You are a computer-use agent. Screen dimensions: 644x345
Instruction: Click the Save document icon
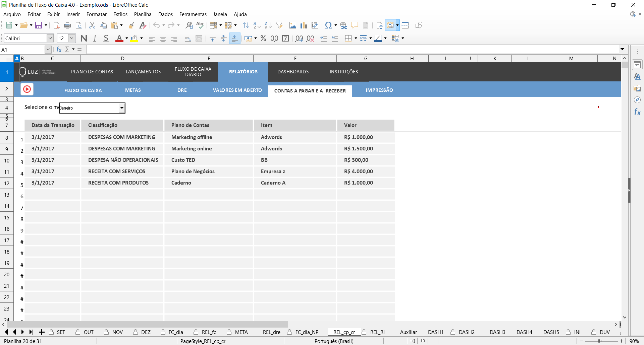(39, 25)
